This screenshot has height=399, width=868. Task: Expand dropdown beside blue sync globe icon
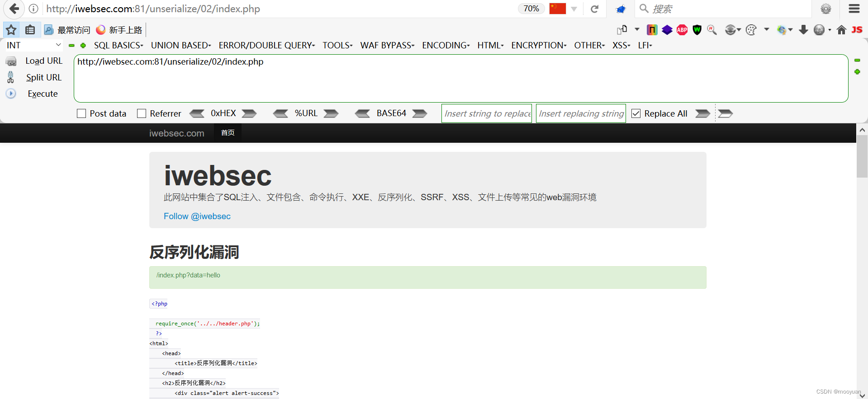point(790,30)
